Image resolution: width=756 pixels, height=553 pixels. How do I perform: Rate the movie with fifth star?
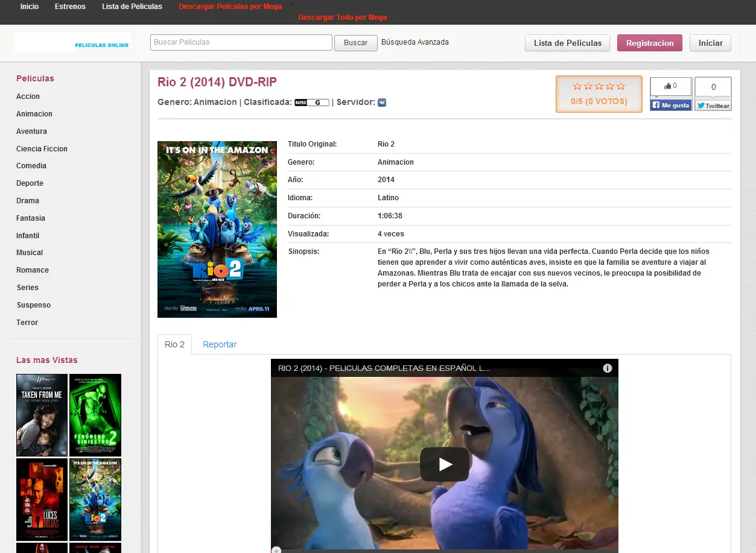pos(621,86)
